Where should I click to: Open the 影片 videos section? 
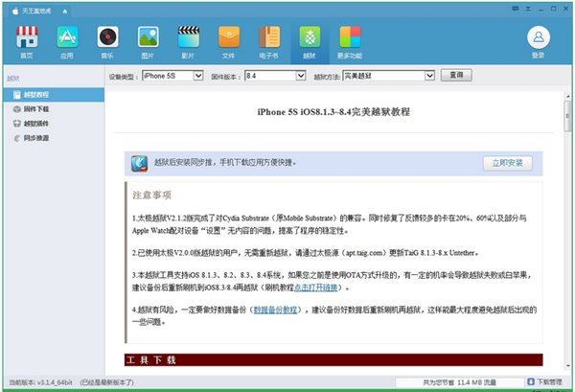[x=188, y=40]
